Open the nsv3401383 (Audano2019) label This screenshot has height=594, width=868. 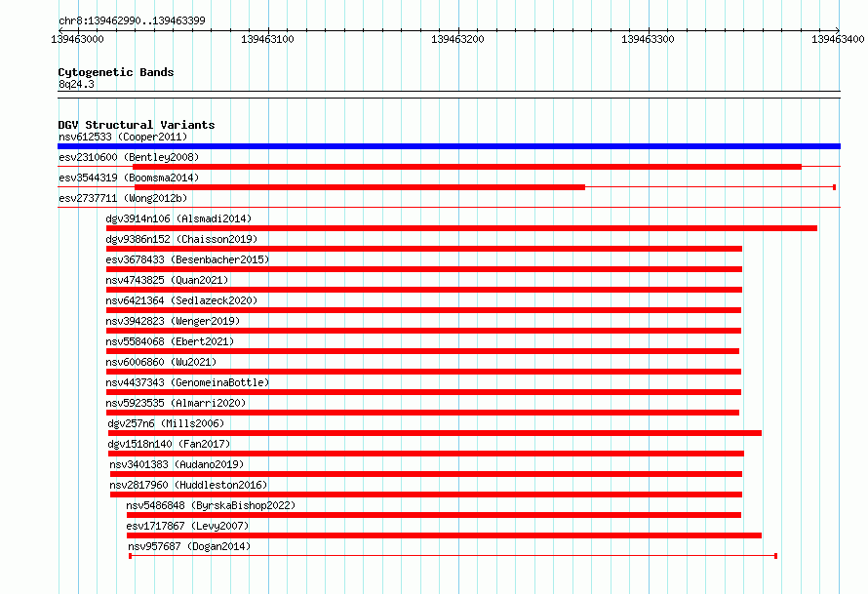[x=177, y=464]
